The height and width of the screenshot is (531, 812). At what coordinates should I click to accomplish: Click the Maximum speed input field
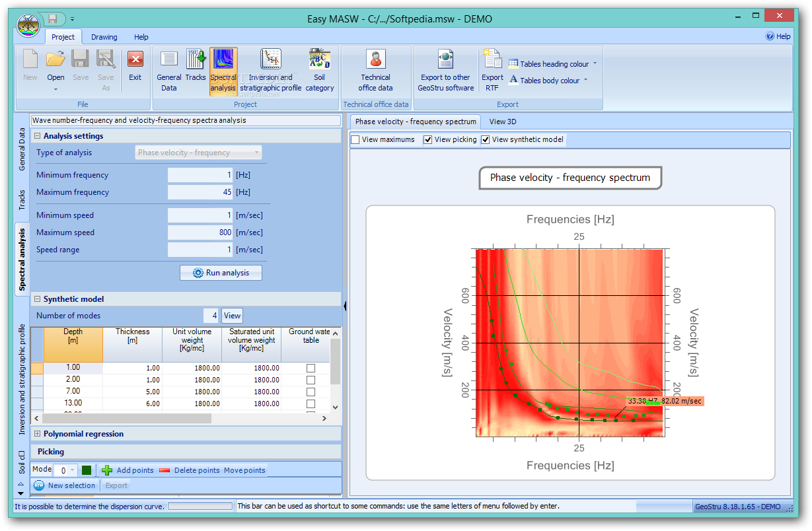pyautogui.click(x=200, y=232)
